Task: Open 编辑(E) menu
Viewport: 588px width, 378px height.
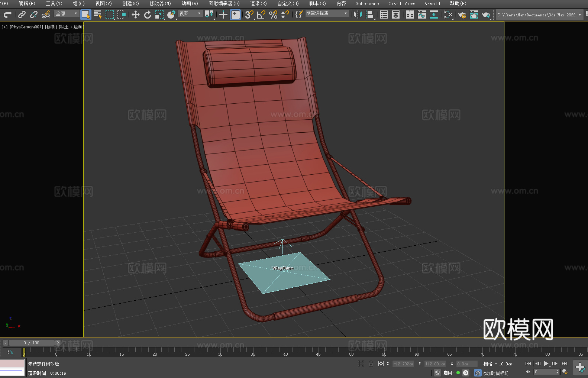Action: pos(27,3)
